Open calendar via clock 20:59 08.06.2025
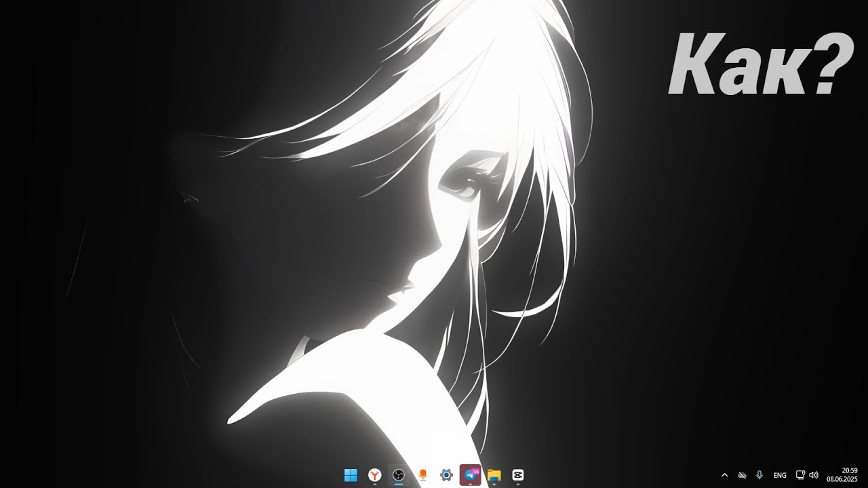Viewport: 868px width, 488px height. coord(842,474)
